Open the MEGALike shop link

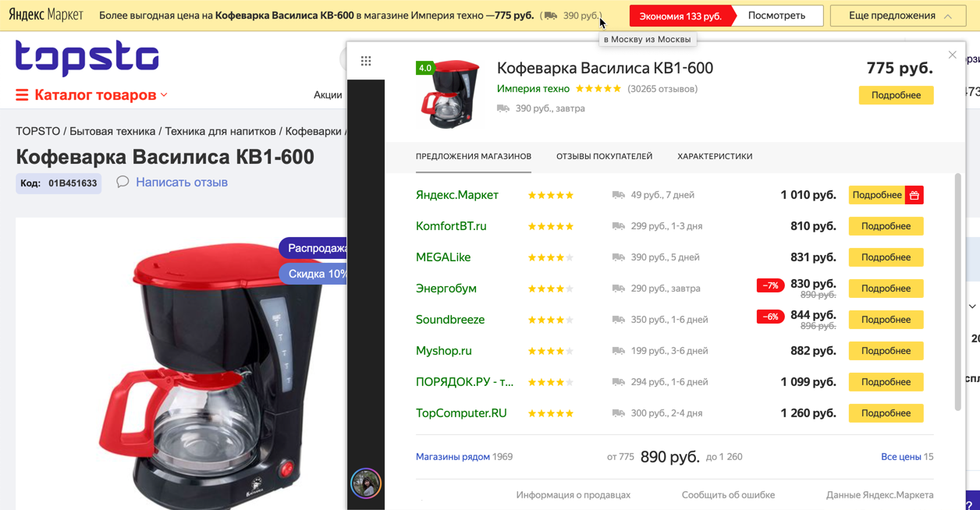click(443, 257)
